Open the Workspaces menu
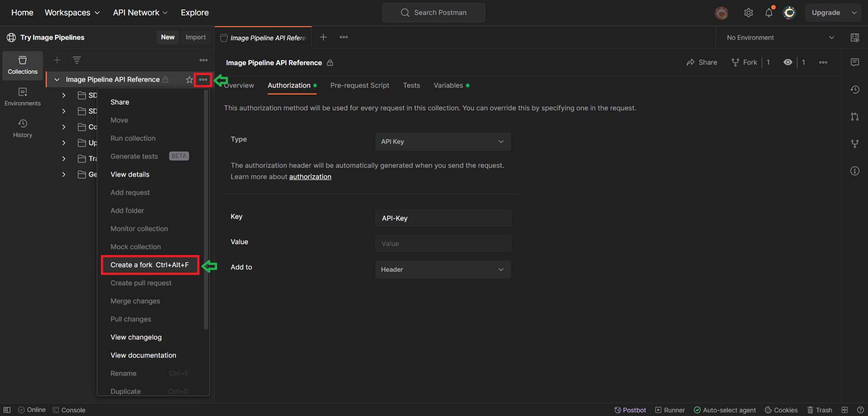 point(72,13)
